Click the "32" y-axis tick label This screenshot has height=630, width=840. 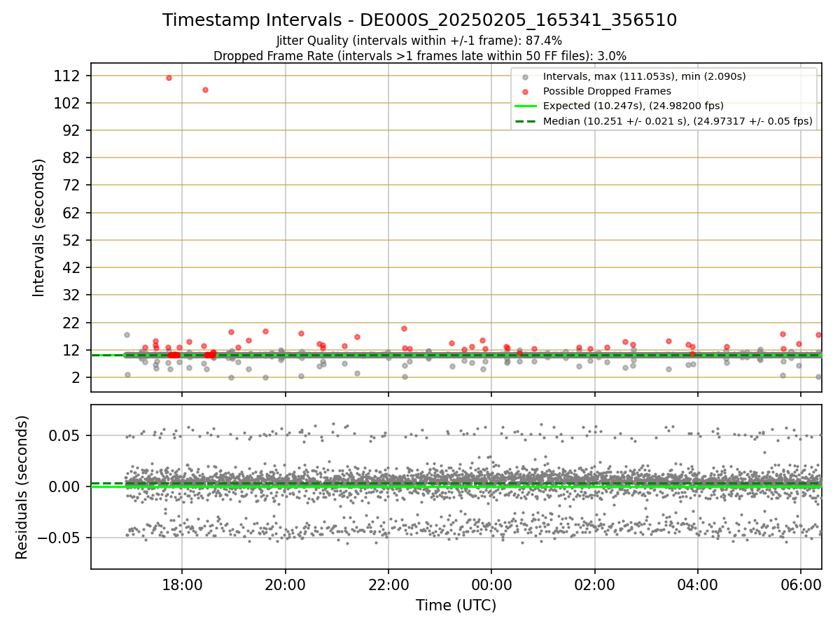coord(72,295)
